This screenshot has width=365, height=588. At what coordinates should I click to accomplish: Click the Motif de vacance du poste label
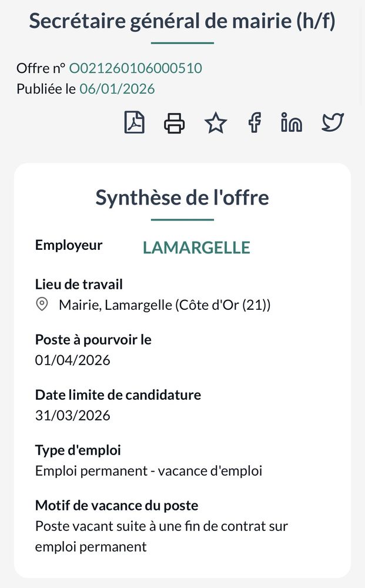(116, 505)
